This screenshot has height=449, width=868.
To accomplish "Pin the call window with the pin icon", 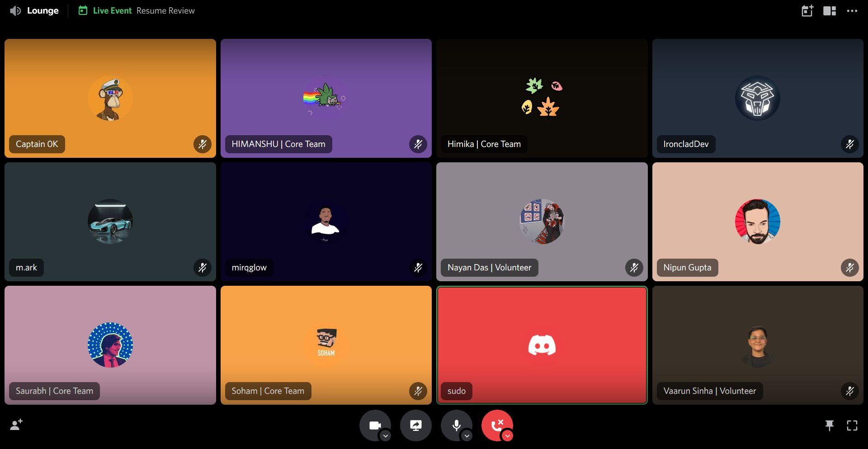I will coord(830,425).
